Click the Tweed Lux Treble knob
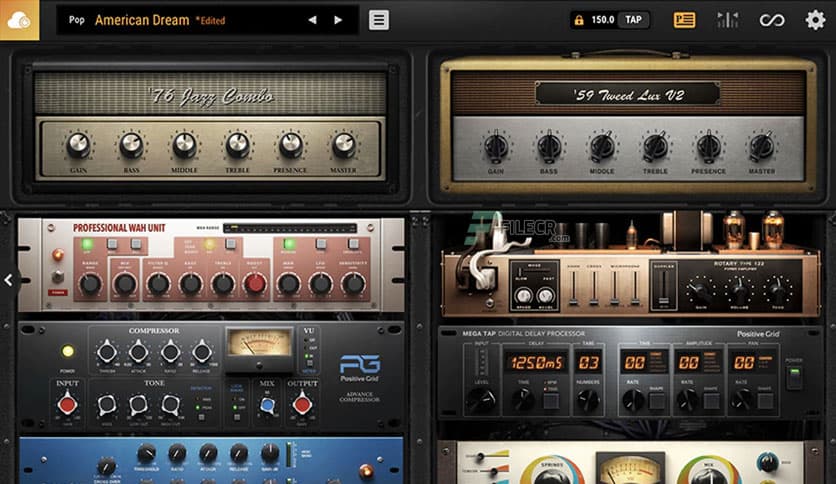This screenshot has height=484, width=836. [655, 146]
